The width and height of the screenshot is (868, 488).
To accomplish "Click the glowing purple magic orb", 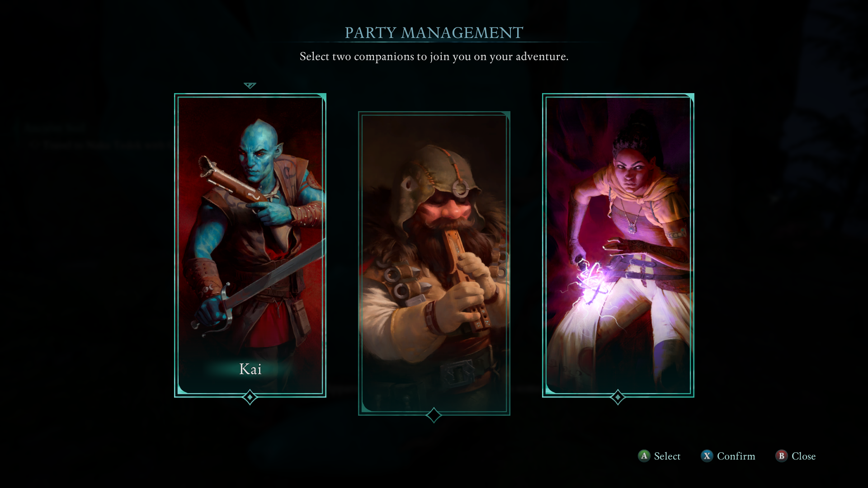I will tap(591, 280).
